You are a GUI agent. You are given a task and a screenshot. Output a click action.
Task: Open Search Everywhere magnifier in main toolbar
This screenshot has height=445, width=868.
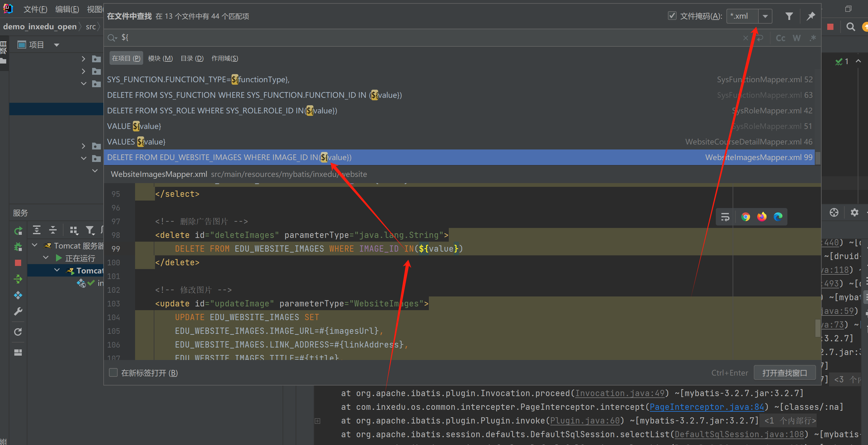point(851,27)
